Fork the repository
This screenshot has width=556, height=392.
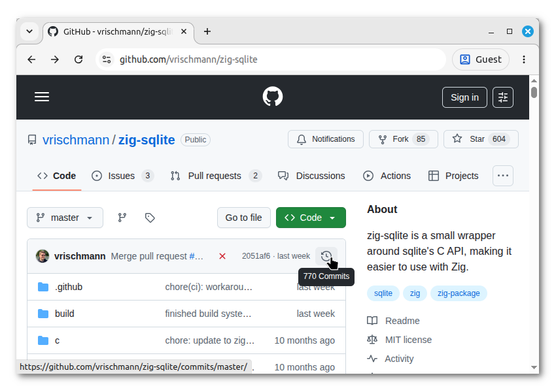tap(403, 139)
